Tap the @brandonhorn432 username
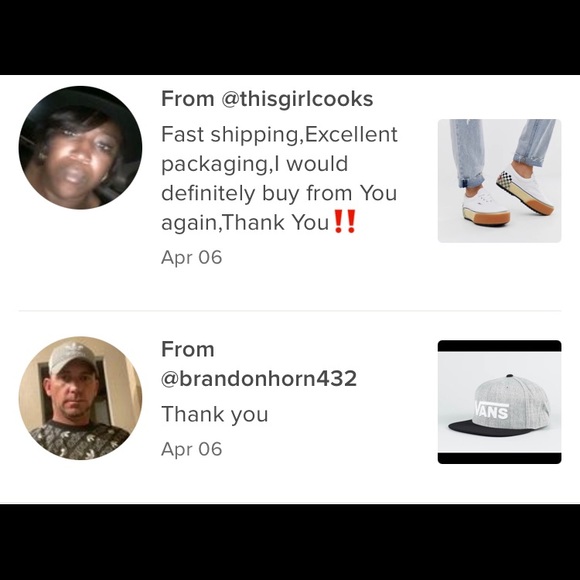 259,378
